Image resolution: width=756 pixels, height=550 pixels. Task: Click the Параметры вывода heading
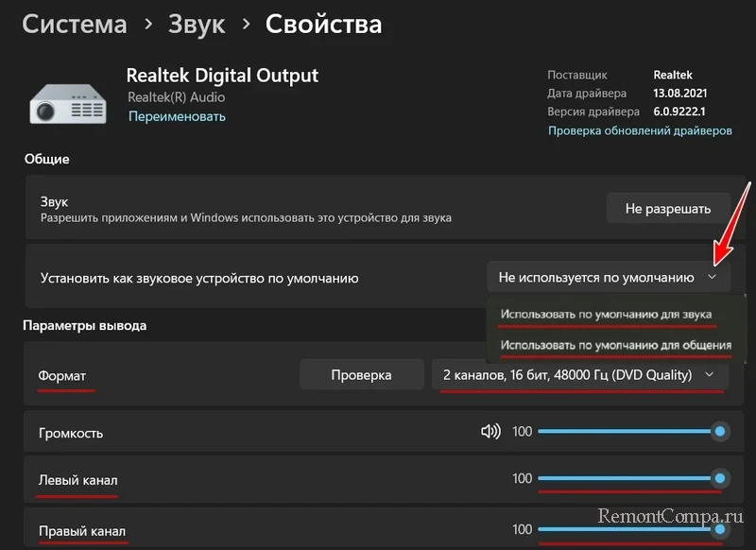85,326
